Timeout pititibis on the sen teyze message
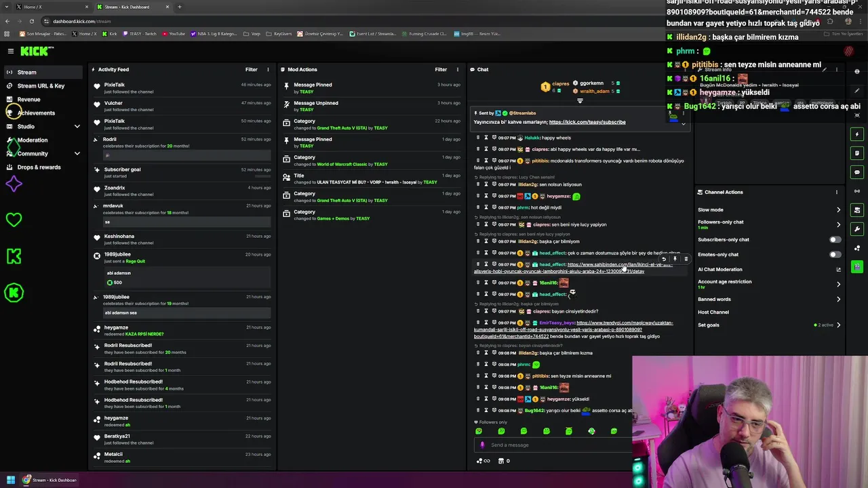The height and width of the screenshot is (488, 868). [486, 375]
